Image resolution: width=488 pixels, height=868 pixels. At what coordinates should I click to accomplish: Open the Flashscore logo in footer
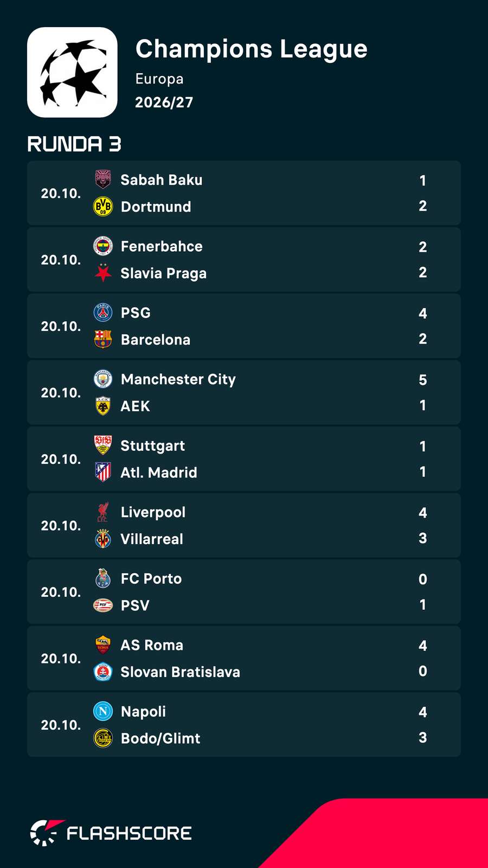(x=111, y=833)
